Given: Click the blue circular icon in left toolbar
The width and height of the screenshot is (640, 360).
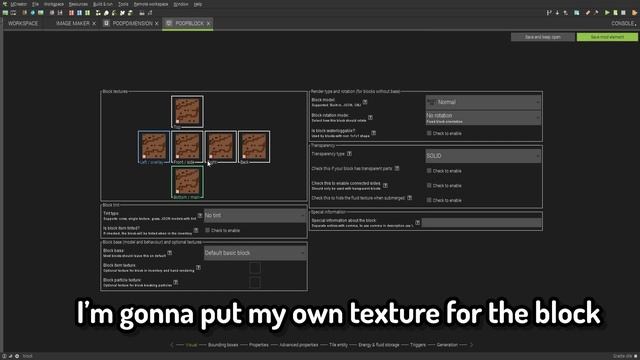Looking at the screenshot, I should pos(33,13).
